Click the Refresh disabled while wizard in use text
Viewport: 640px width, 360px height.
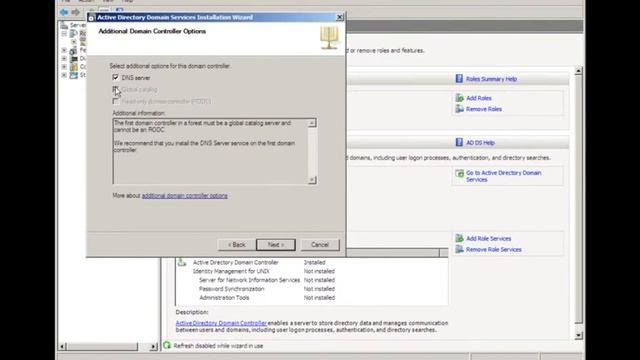click(x=218, y=346)
